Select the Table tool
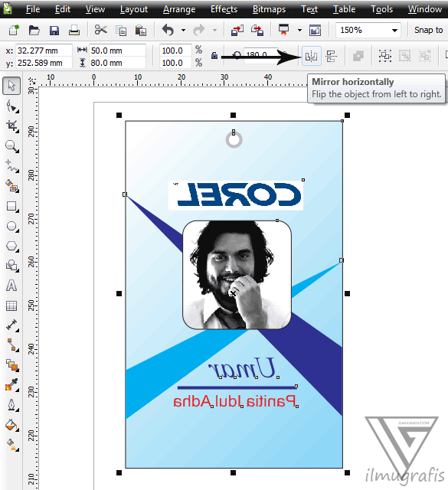This screenshot has height=490, width=448. 11,305
